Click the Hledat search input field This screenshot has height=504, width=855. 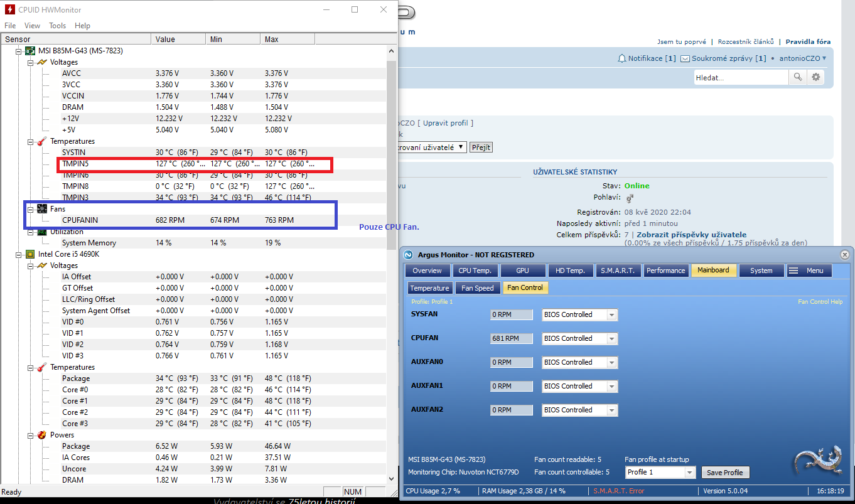741,77
